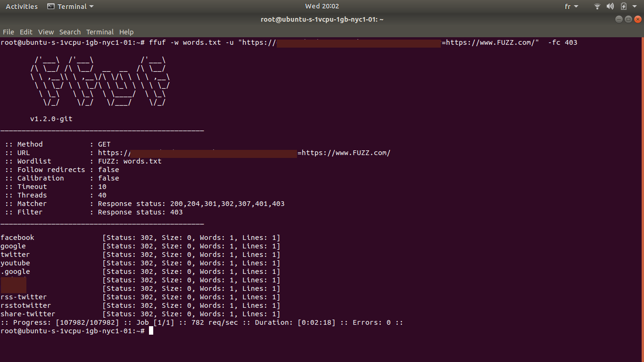Click the 'rss-twitter' result entry
This screenshot has height=362, width=644.
coord(24,297)
